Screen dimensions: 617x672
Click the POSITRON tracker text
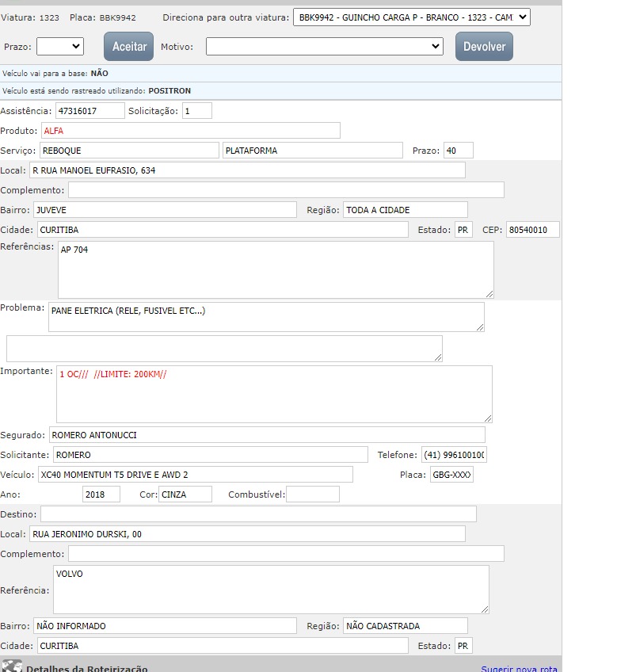point(169,91)
